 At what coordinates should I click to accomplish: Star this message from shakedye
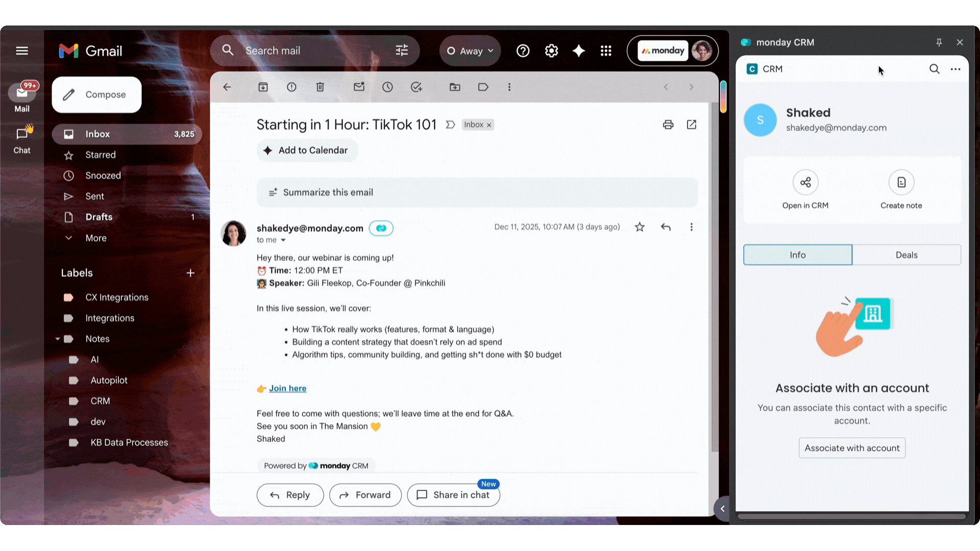(x=640, y=227)
